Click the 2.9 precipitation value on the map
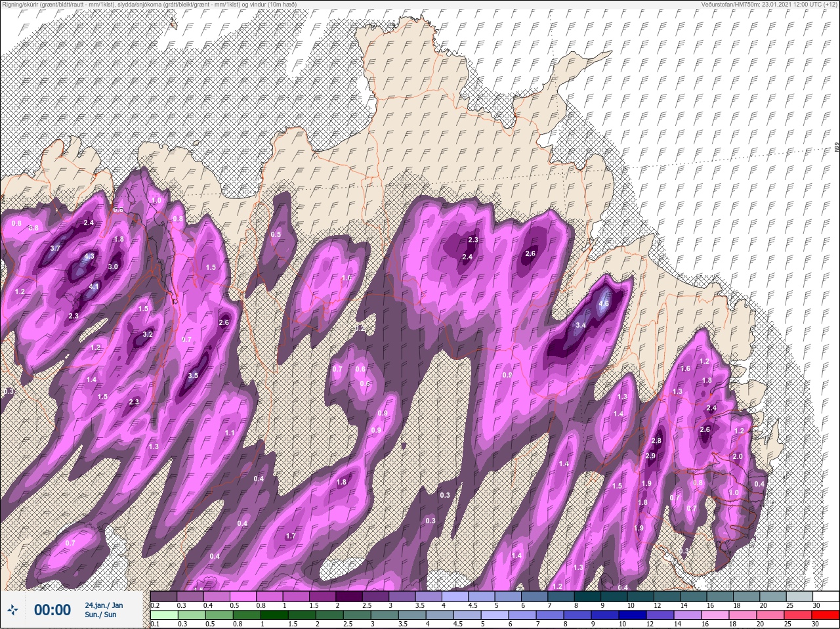The width and height of the screenshot is (840, 629). click(651, 456)
